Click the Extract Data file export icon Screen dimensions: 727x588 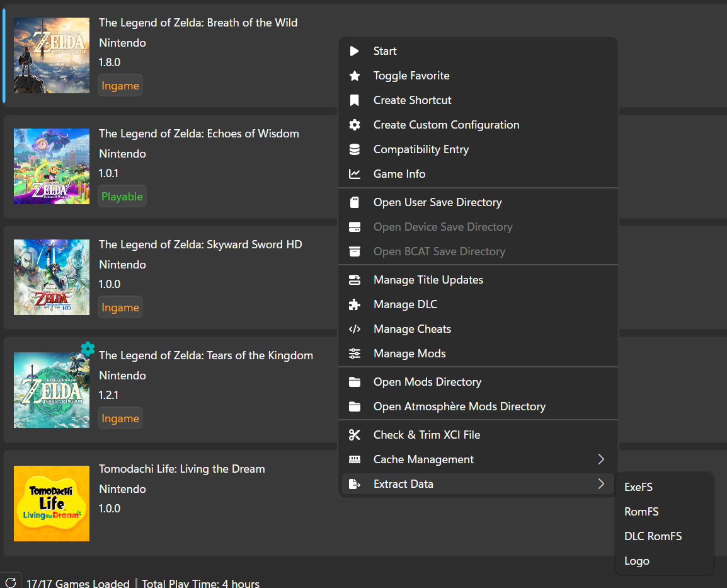[354, 483]
